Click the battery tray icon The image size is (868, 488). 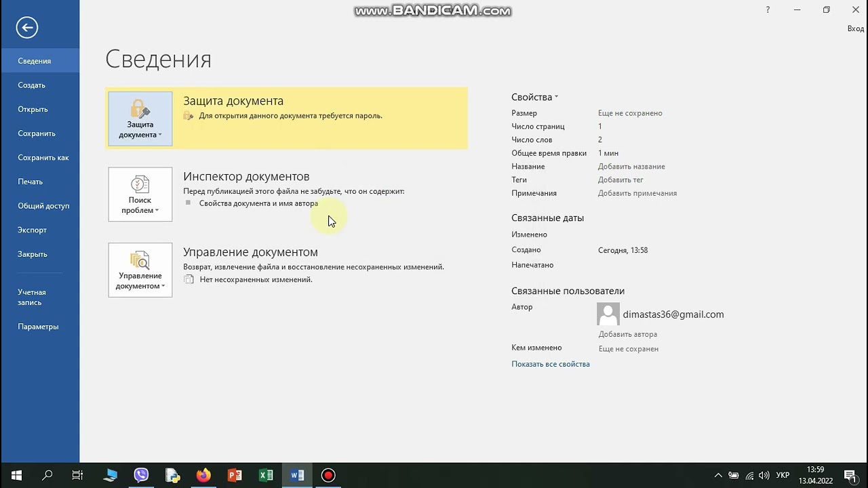click(734, 475)
